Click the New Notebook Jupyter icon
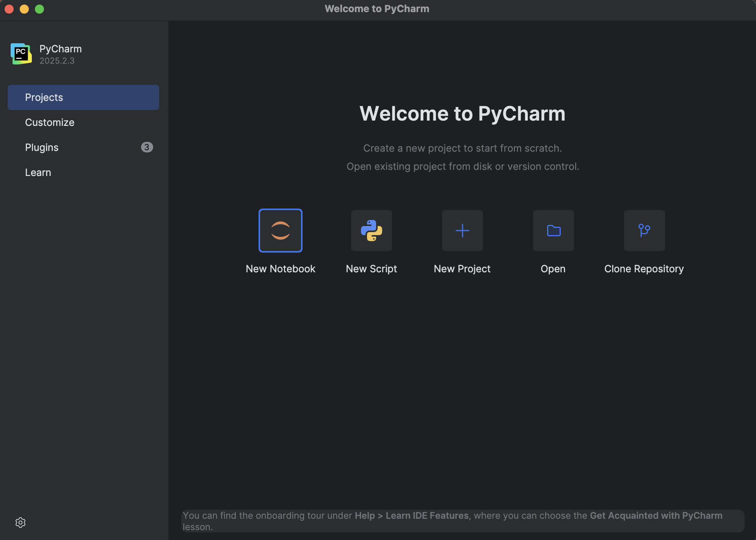The width and height of the screenshot is (756, 540). point(281,231)
